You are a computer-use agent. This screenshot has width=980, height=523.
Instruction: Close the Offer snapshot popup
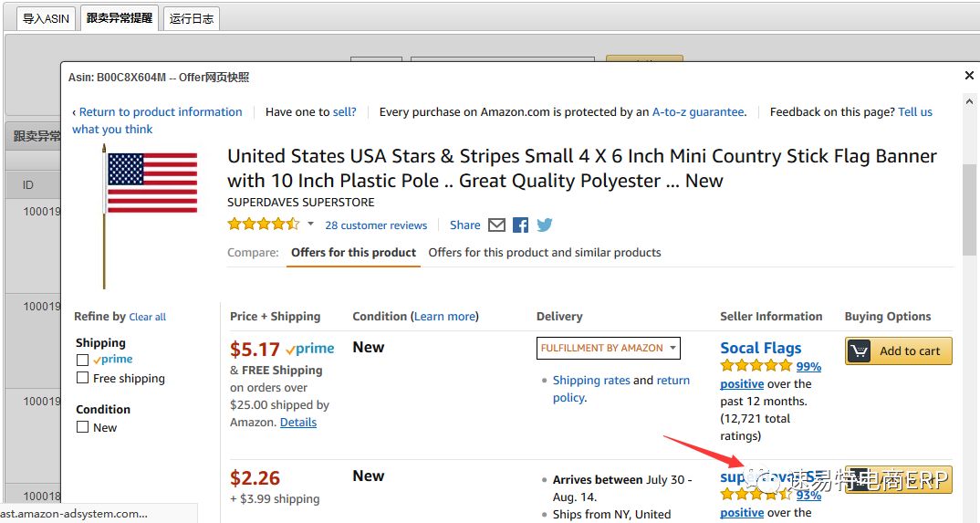coord(969,76)
